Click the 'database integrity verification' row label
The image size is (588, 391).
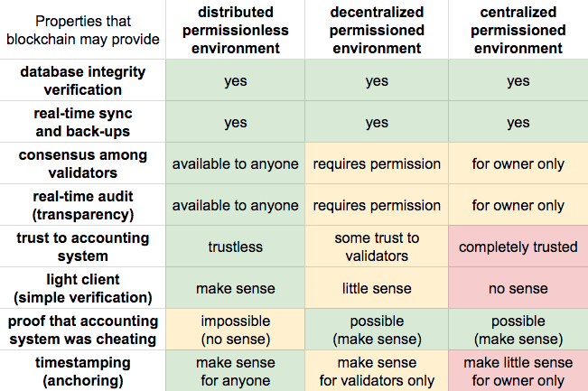coord(83,80)
